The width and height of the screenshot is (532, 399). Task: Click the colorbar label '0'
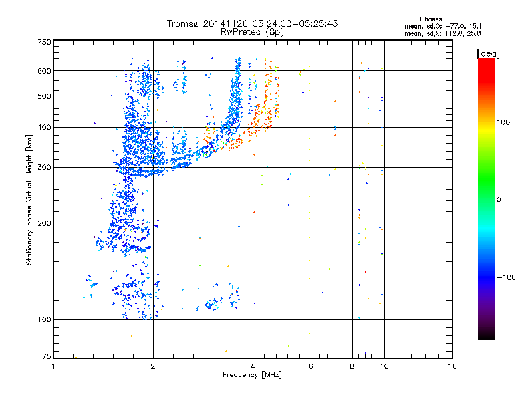tap(498, 200)
